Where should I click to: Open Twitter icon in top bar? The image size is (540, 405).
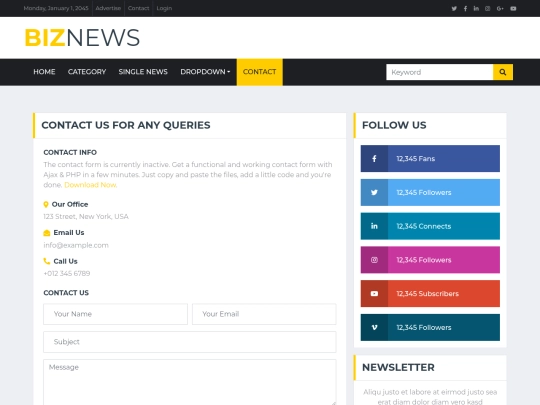454,8
